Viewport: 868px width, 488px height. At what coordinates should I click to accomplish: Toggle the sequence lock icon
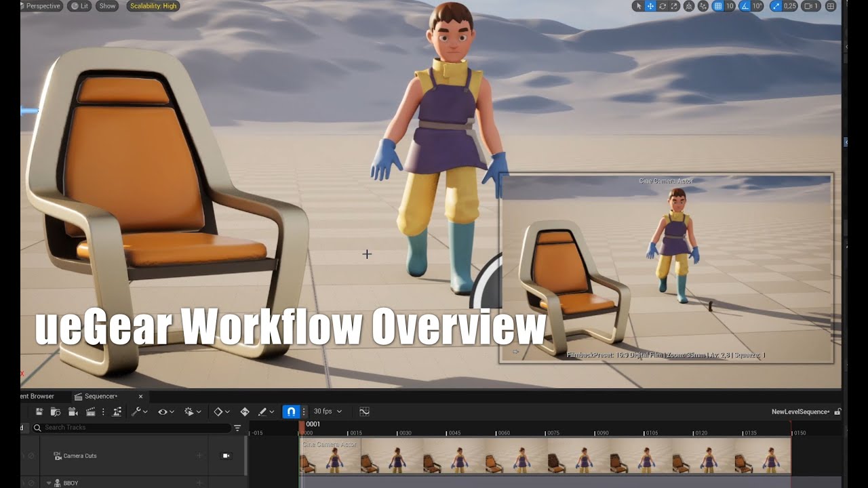[837, 411]
